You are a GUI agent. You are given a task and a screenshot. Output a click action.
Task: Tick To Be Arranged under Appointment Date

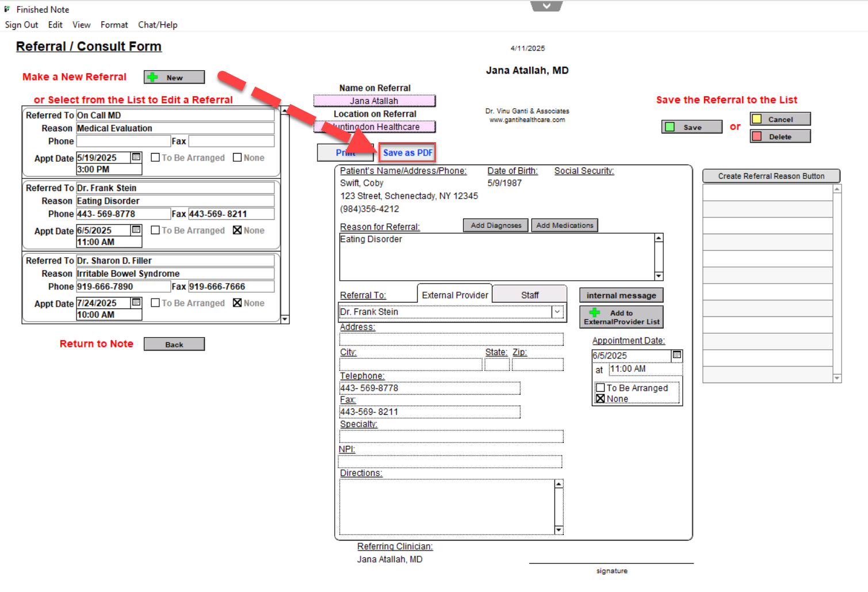pos(601,388)
